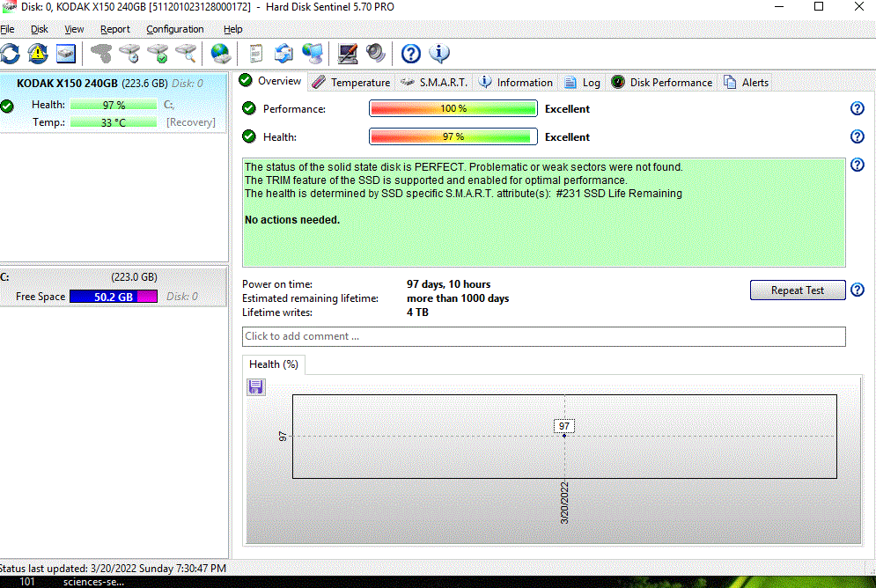The height and width of the screenshot is (588, 876).
Task: Click the 50.2 GB free space bar
Action: (x=114, y=297)
